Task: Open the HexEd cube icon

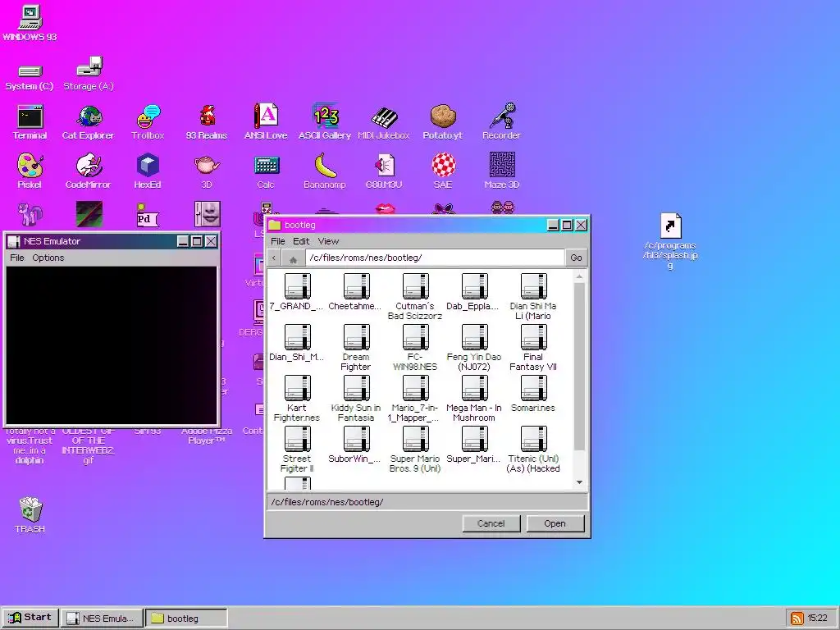Action: [x=148, y=171]
